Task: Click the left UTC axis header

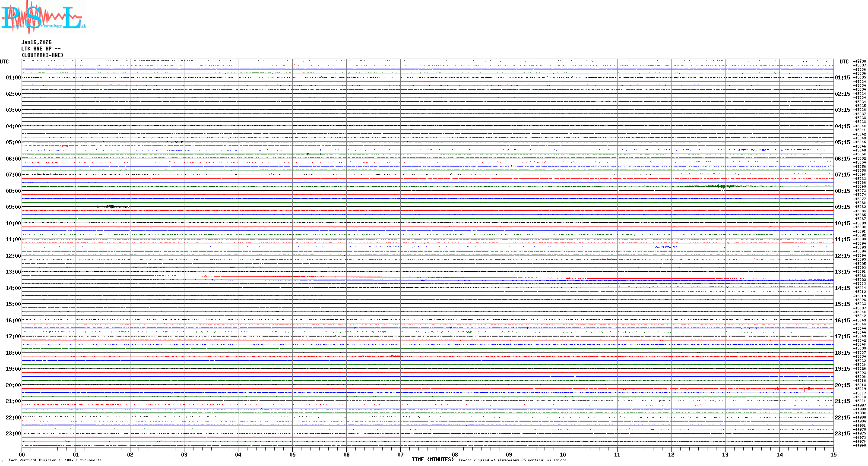Action: click(x=4, y=62)
